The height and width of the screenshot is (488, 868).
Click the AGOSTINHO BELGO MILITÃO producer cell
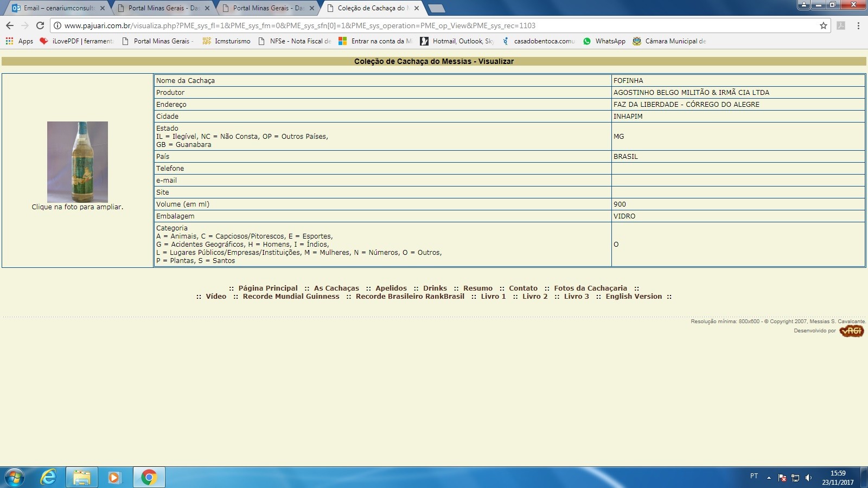[738, 92]
